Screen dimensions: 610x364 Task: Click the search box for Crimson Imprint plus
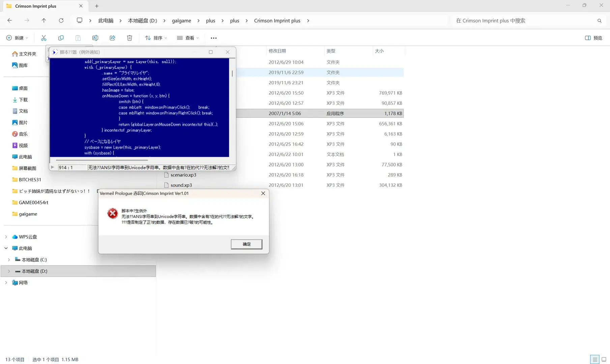point(524,21)
